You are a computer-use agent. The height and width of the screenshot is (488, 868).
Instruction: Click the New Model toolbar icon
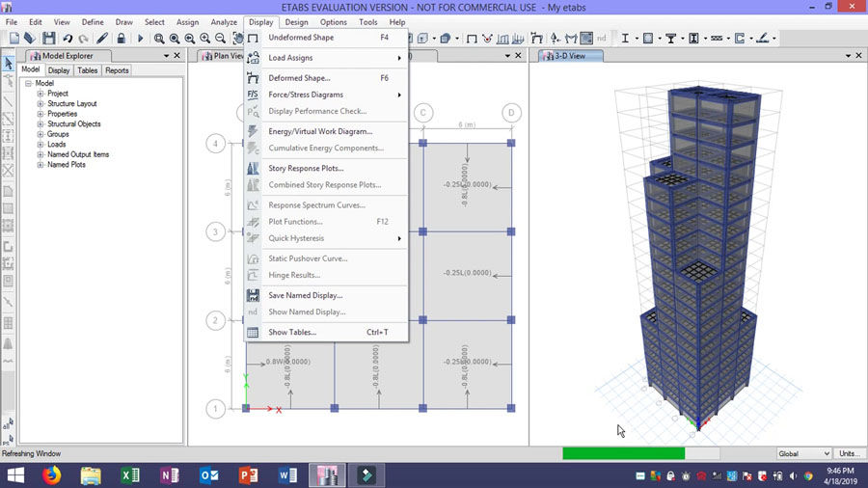tap(14, 39)
